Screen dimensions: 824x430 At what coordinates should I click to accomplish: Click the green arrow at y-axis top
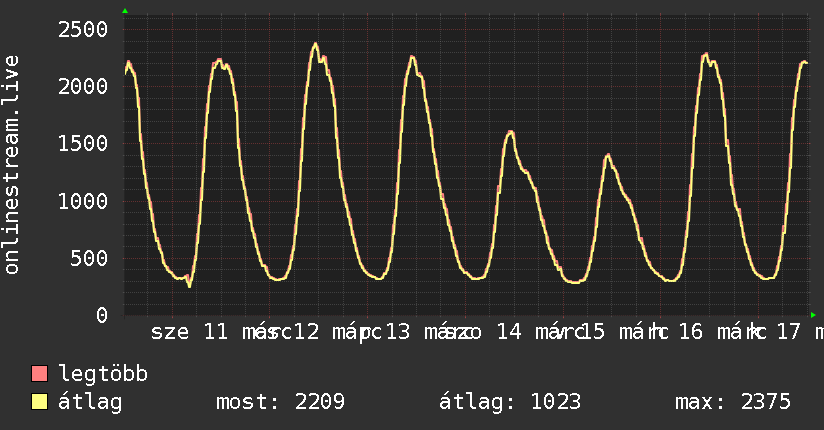[x=125, y=11]
